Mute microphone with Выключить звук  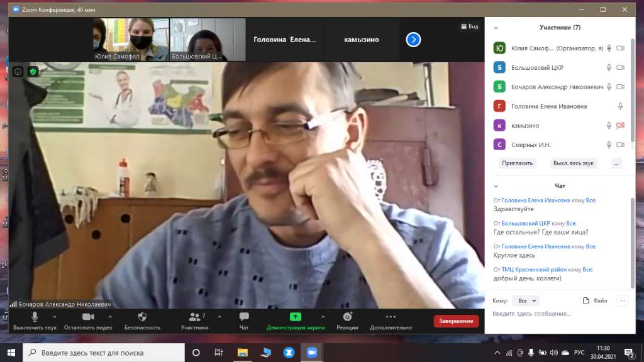tap(35, 317)
